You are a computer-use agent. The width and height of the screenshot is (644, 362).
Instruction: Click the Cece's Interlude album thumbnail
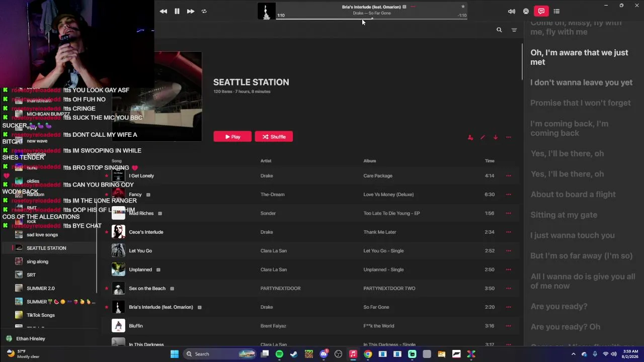(x=118, y=232)
